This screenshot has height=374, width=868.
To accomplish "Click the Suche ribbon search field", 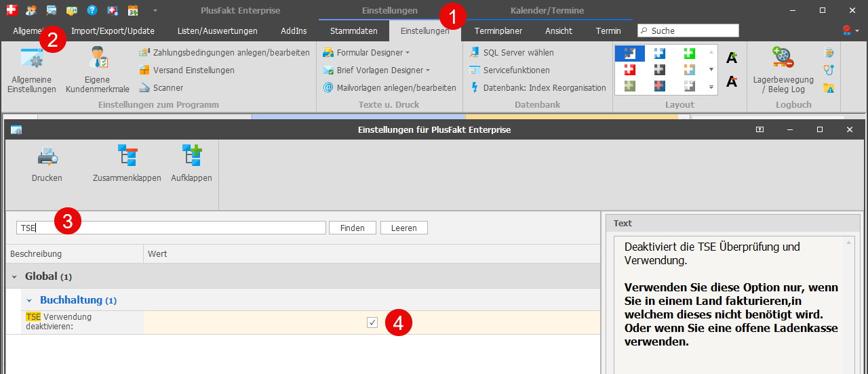I will [688, 30].
